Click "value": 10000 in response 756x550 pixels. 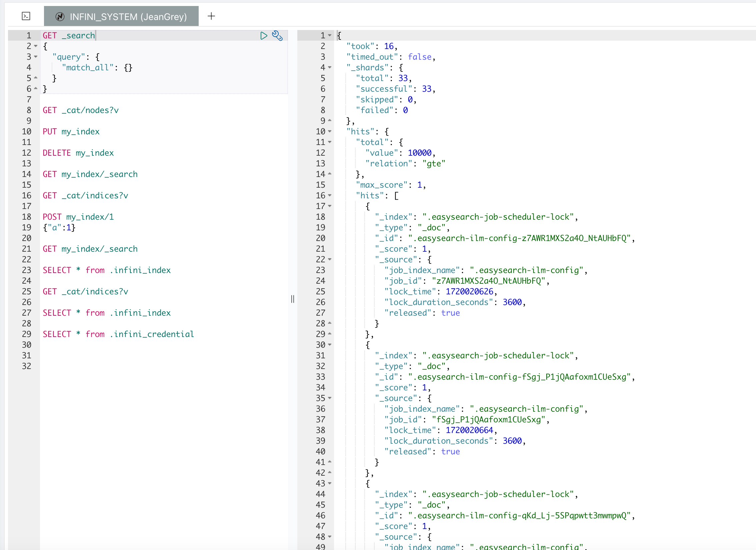coord(400,153)
